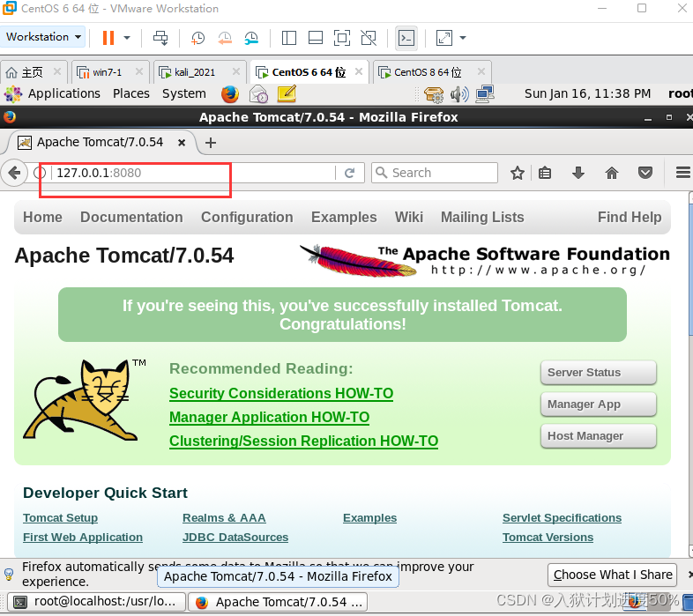
Task: Show the bookmarks list
Action: click(545, 173)
